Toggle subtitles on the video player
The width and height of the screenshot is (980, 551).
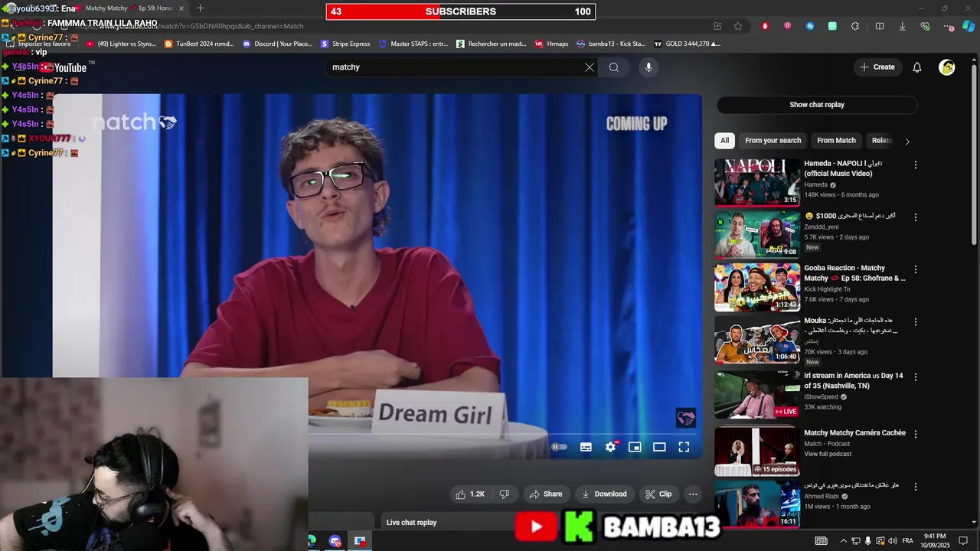coord(586,447)
